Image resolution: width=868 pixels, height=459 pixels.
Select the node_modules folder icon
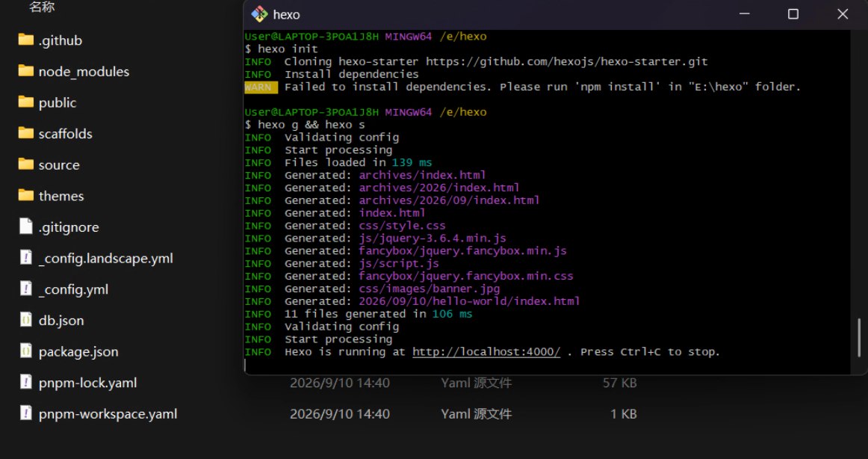pyautogui.click(x=25, y=71)
